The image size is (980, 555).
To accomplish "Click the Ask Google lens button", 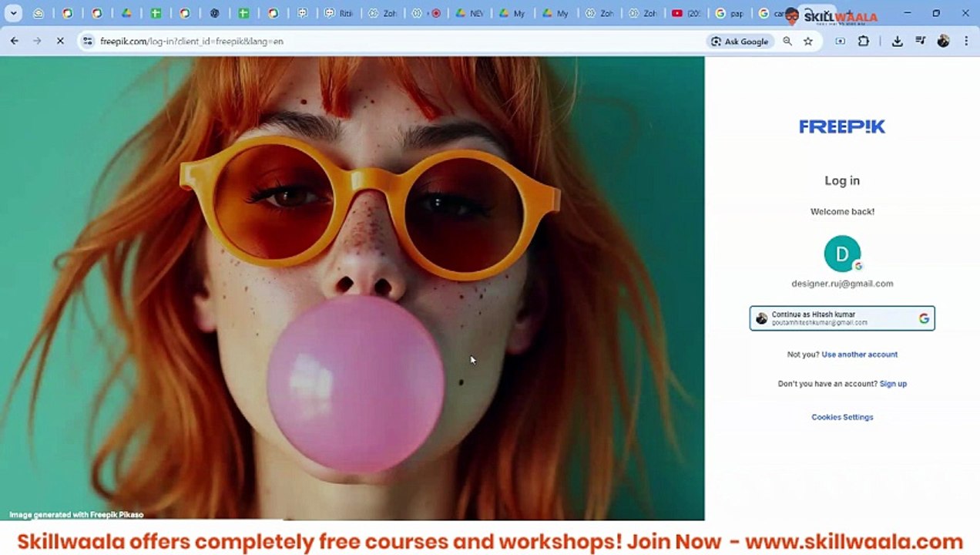I will point(740,41).
